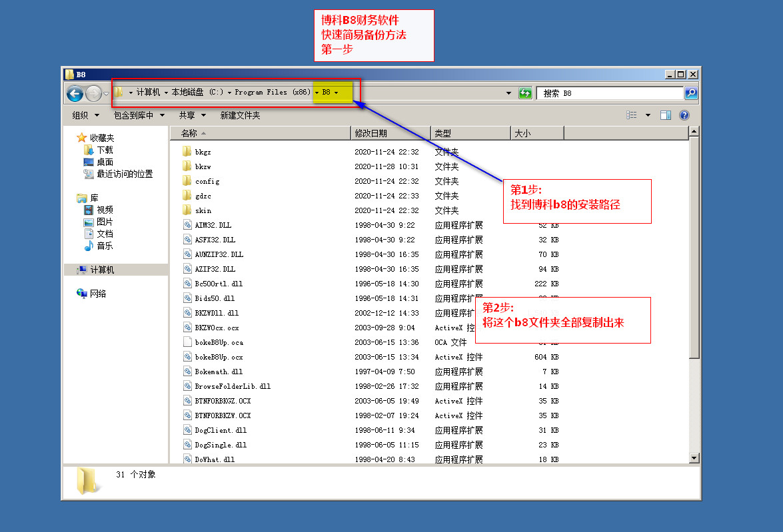Open the 共享 menu
The height and width of the screenshot is (532, 783).
pyautogui.click(x=191, y=115)
